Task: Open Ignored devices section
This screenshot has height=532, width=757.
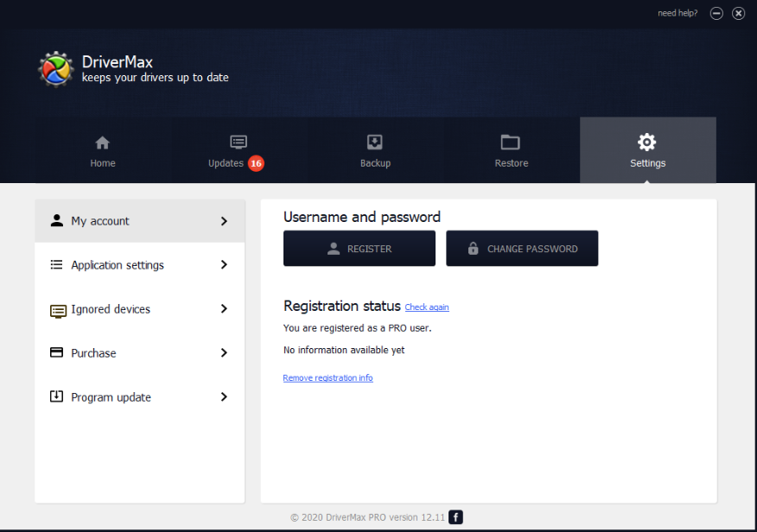Action: pyautogui.click(x=139, y=308)
